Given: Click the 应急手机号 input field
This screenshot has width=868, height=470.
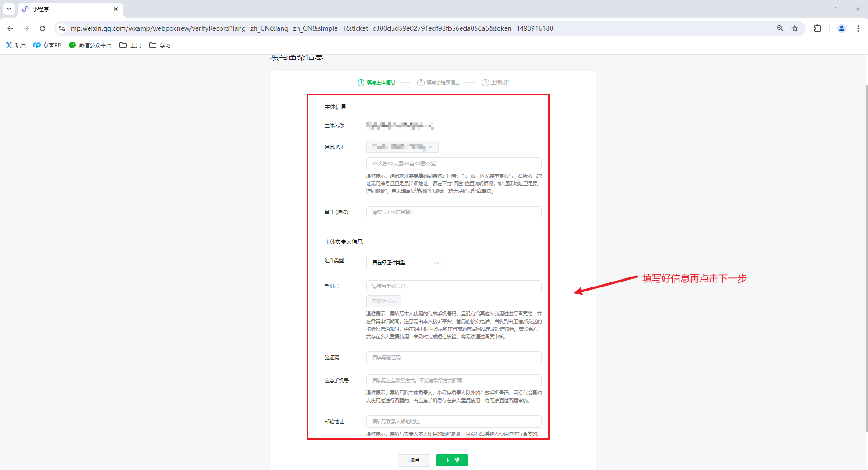Looking at the screenshot, I should (453, 381).
